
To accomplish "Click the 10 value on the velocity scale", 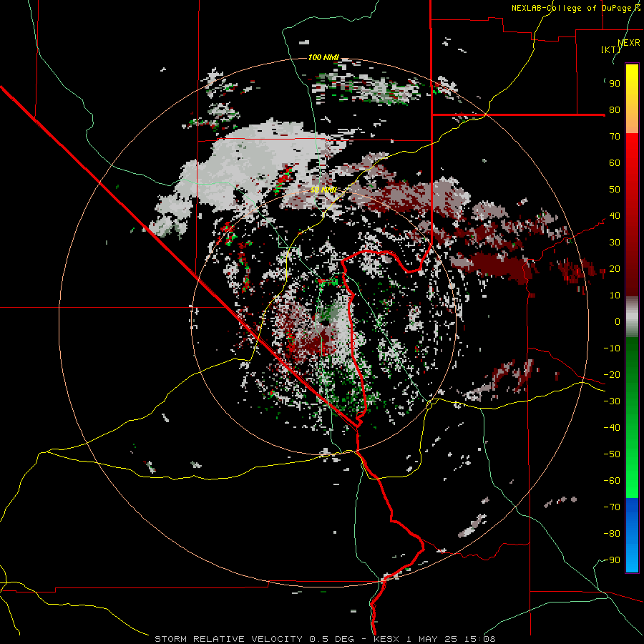I will [615, 296].
